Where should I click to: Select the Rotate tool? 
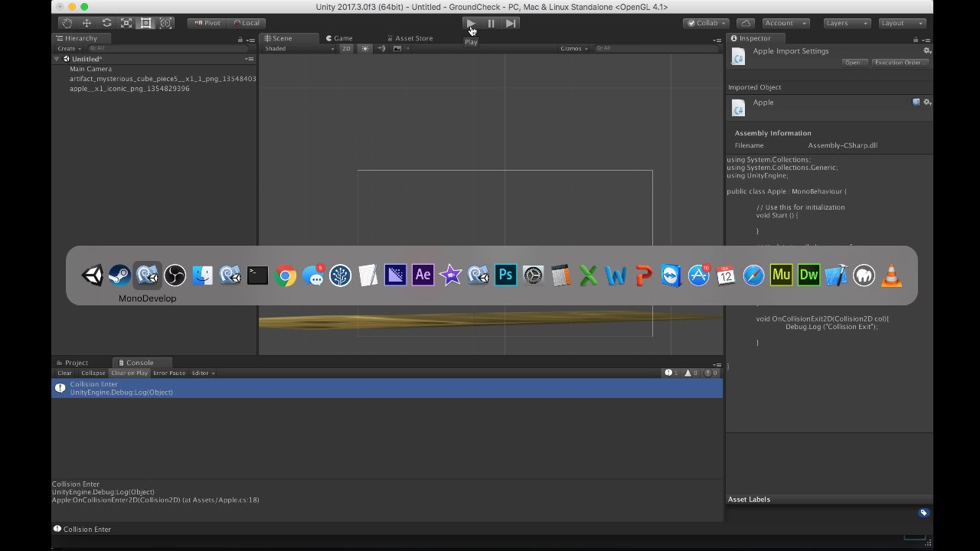pyautogui.click(x=106, y=23)
